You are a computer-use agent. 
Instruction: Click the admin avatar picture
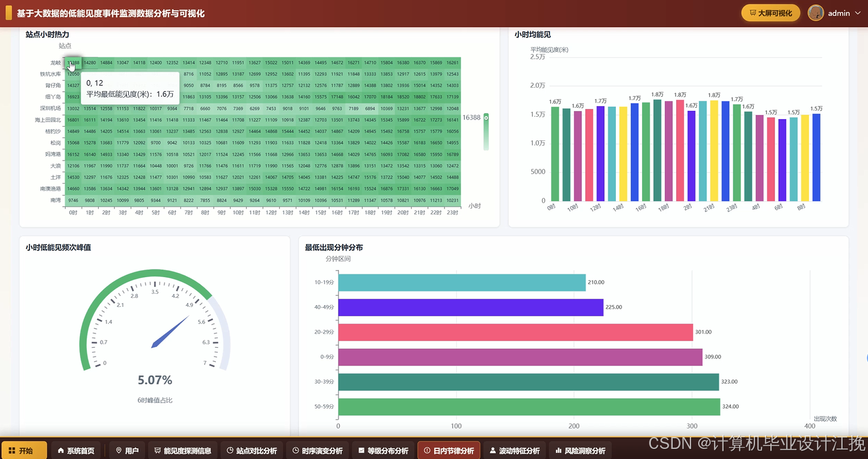pos(816,13)
